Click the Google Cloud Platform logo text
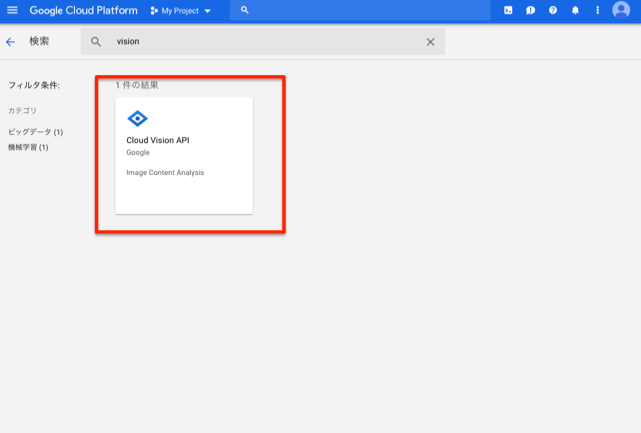This screenshot has height=433, width=641. click(x=83, y=11)
